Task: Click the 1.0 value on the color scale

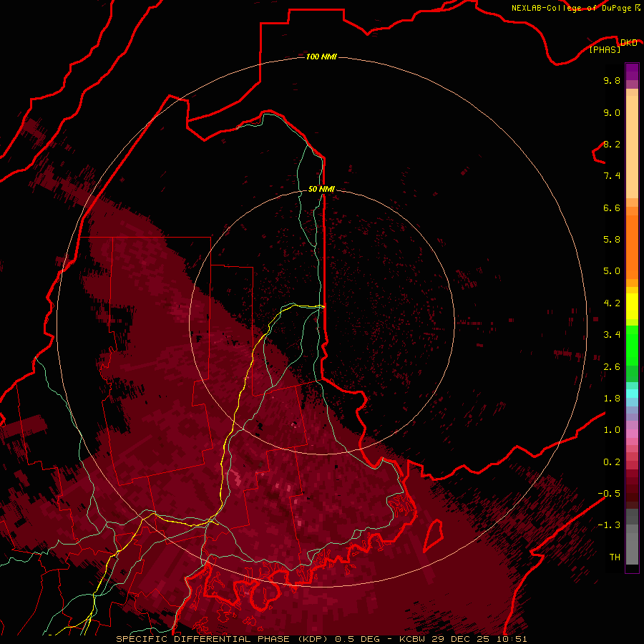Action: click(x=612, y=430)
